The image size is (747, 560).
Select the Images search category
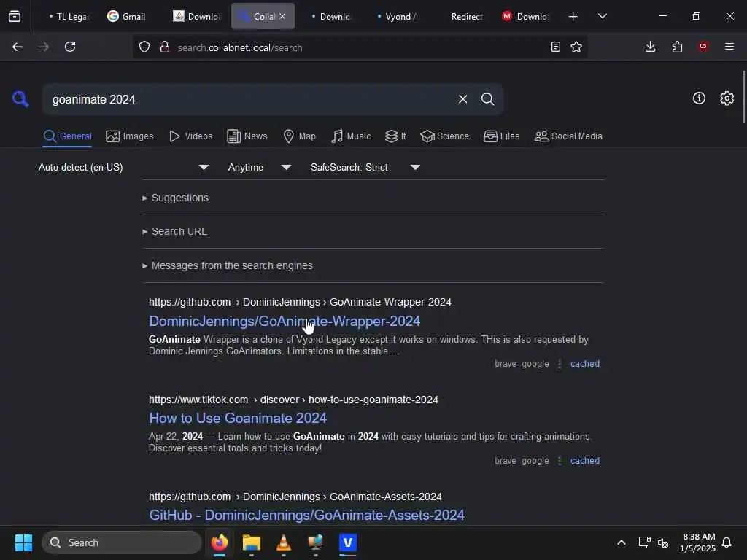pyautogui.click(x=130, y=136)
